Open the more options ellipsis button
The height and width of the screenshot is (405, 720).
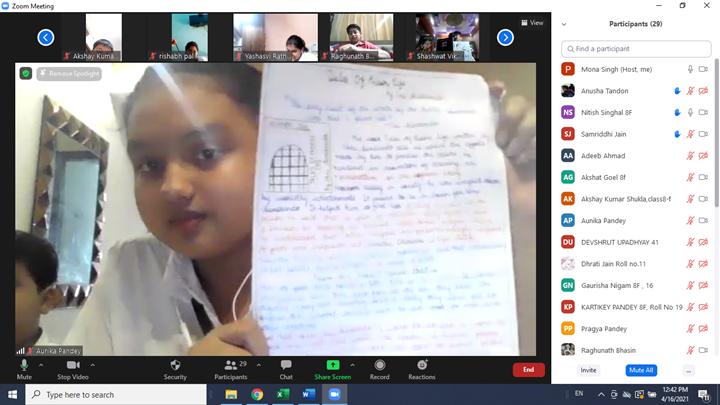(689, 370)
